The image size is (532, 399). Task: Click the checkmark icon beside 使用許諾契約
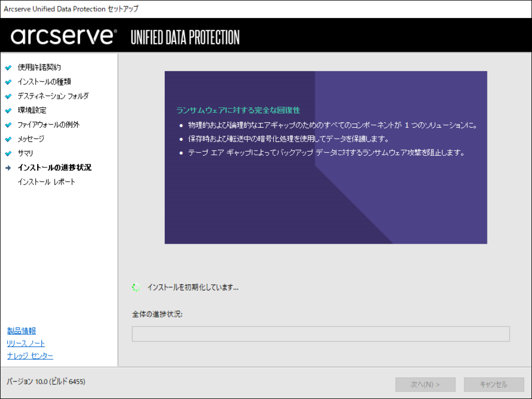click(8, 68)
